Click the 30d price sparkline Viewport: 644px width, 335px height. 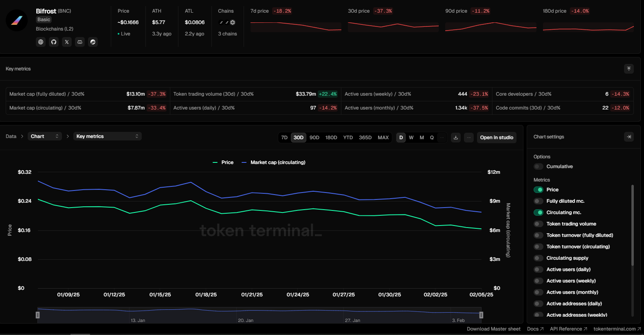pos(393,26)
